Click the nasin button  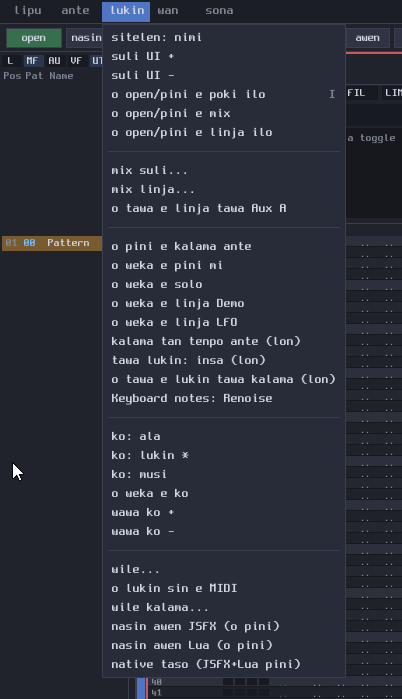tap(85, 38)
